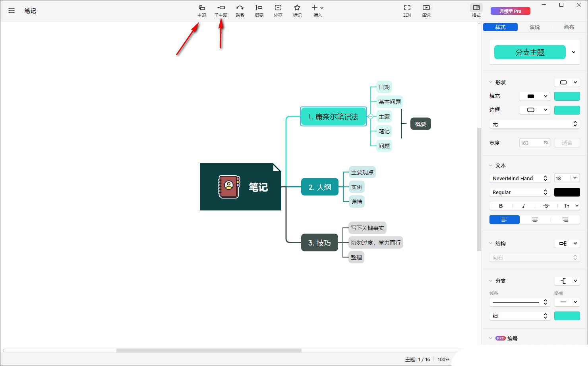Toggle italic text formatting
The width and height of the screenshot is (588, 366).
coord(524,206)
